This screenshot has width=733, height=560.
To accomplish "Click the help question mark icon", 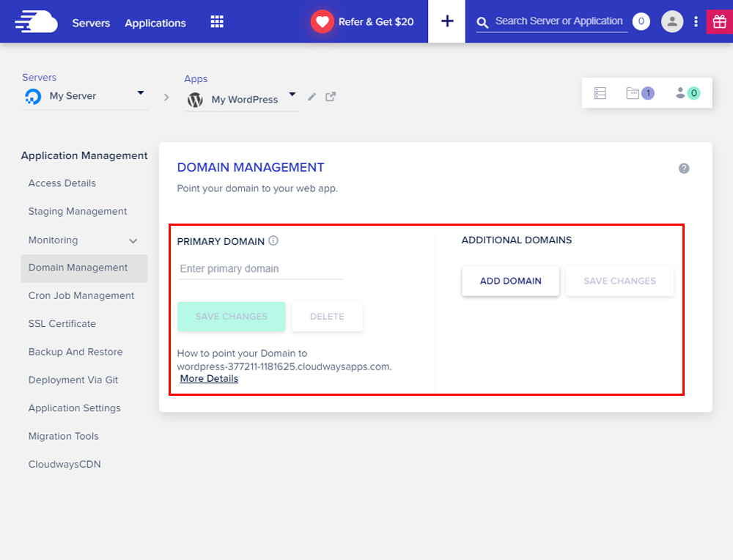I will tap(684, 169).
